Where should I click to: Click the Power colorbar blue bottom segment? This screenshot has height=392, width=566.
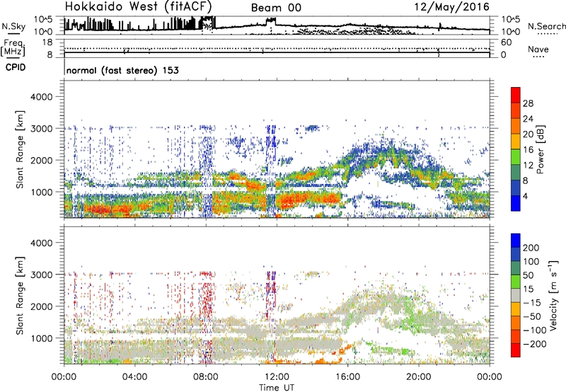(x=516, y=203)
